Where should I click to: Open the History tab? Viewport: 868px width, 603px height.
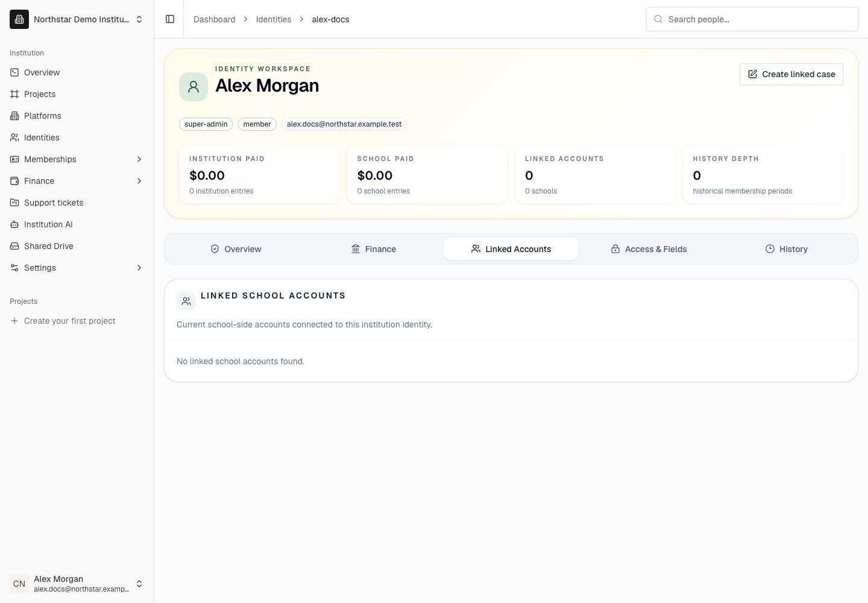pyautogui.click(x=787, y=249)
